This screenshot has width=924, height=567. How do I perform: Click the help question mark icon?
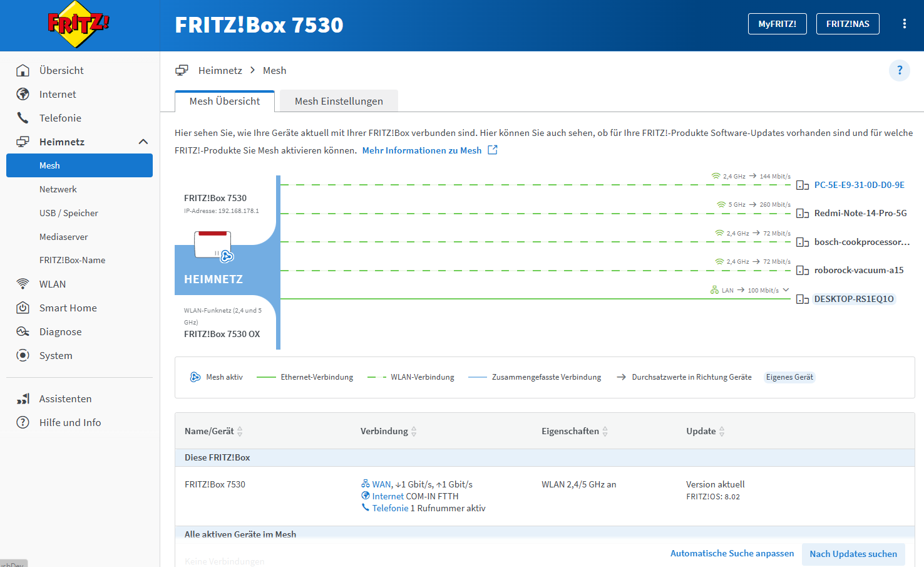coord(900,70)
